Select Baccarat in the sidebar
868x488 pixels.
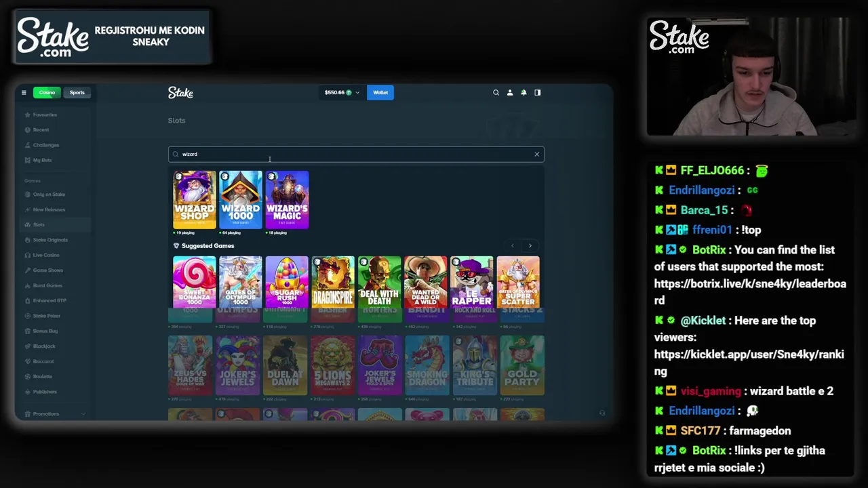[43, 361]
